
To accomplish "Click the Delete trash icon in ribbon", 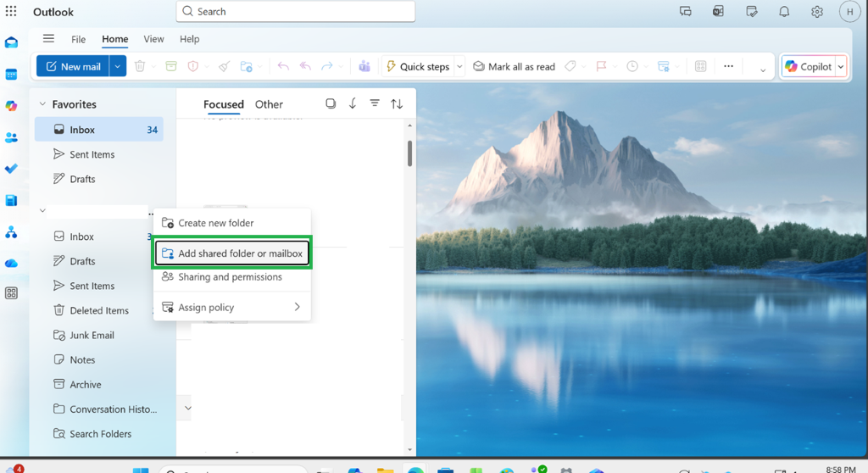I will (x=140, y=66).
